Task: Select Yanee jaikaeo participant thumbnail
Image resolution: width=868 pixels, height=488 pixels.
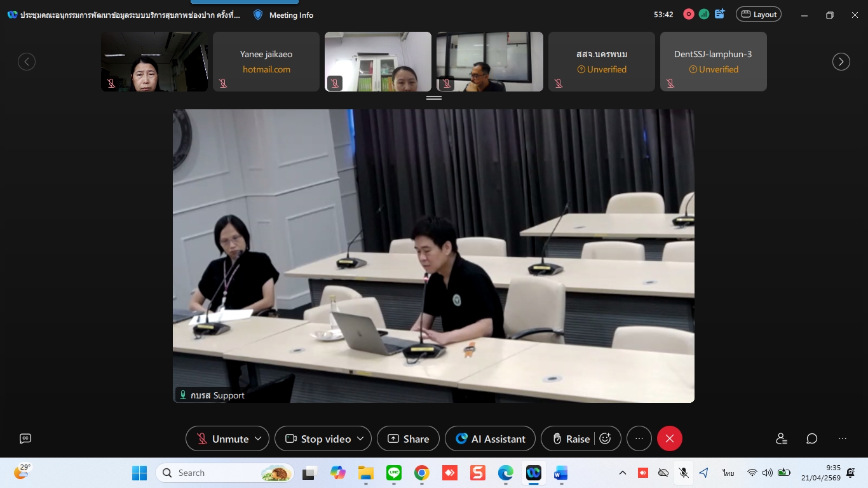Action: coord(266,62)
